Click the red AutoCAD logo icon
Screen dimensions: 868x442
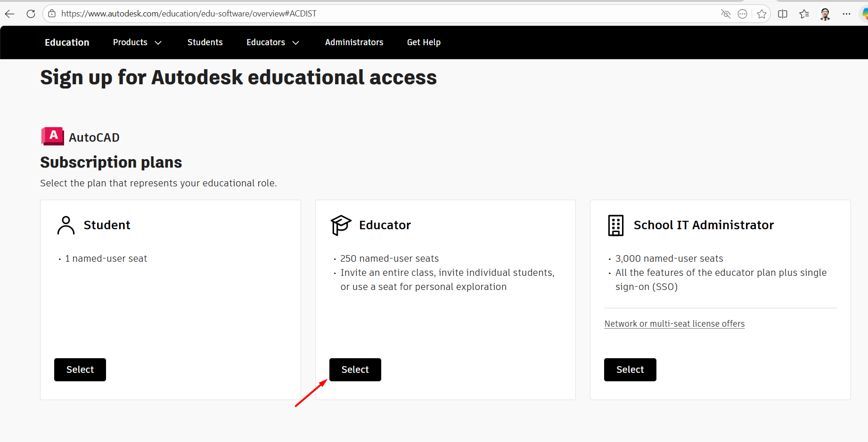pyautogui.click(x=52, y=137)
